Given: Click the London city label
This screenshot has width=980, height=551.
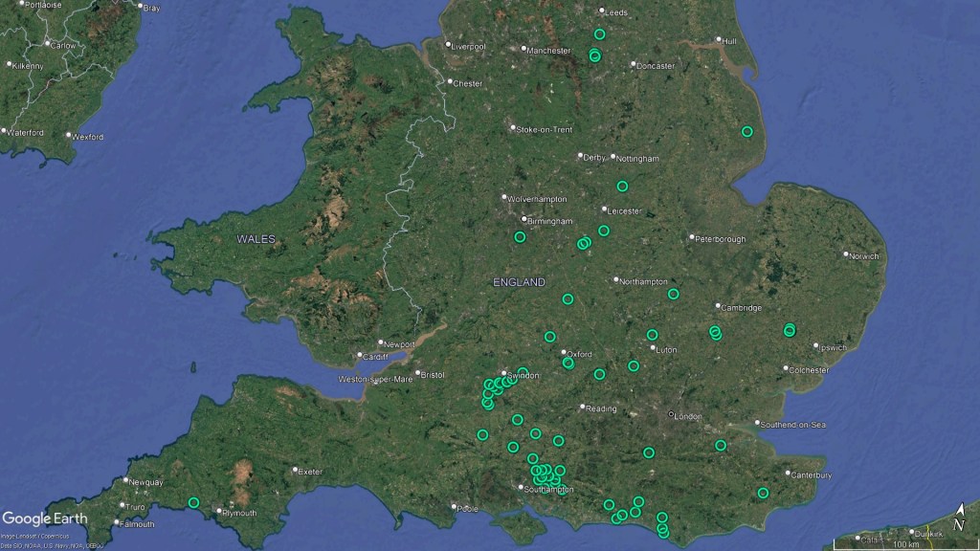Looking at the screenshot, I should [690, 415].
